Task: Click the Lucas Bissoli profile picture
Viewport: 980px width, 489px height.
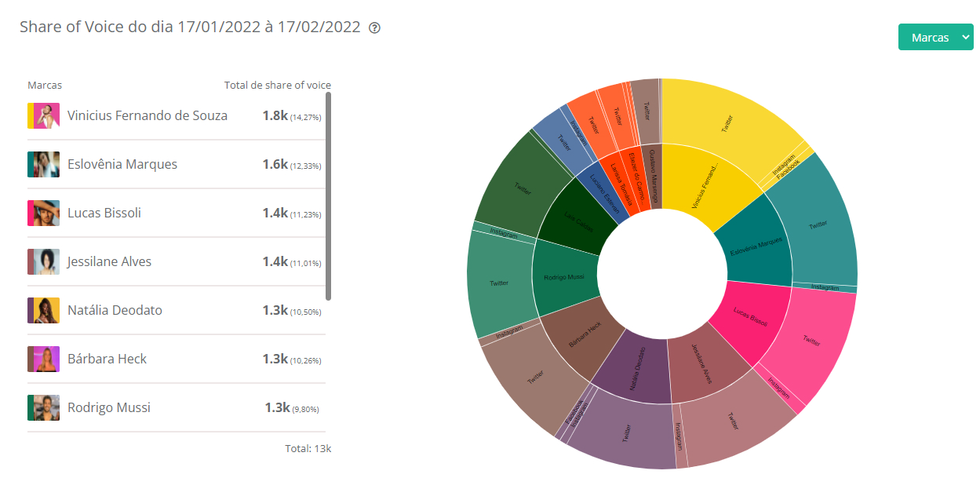Action: [x=44, y=213]
